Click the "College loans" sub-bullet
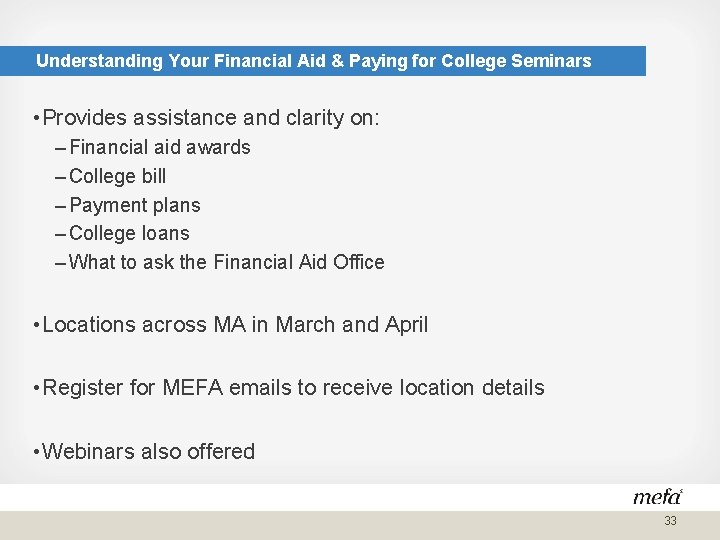The width and height of the screenshot is (720, 540). click(129, 233)
